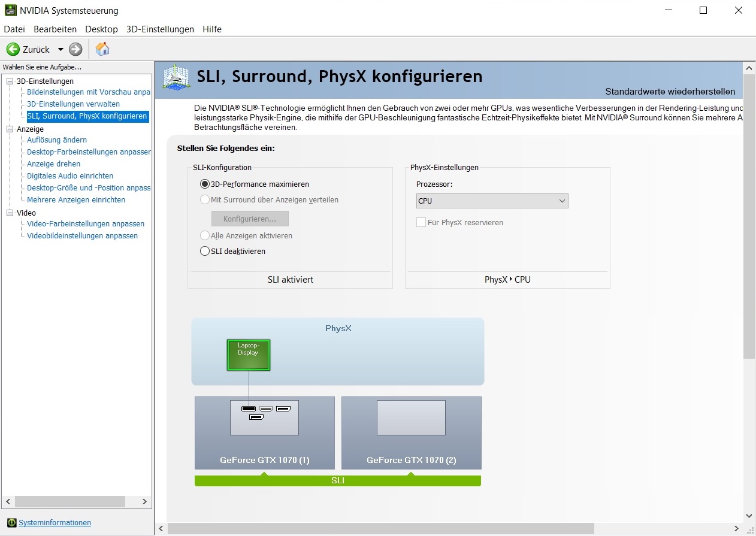Screen dimensions: 756x536
Task: Open Desktop-Größe und -Position anpassen
Action: (x=89, y=188)
